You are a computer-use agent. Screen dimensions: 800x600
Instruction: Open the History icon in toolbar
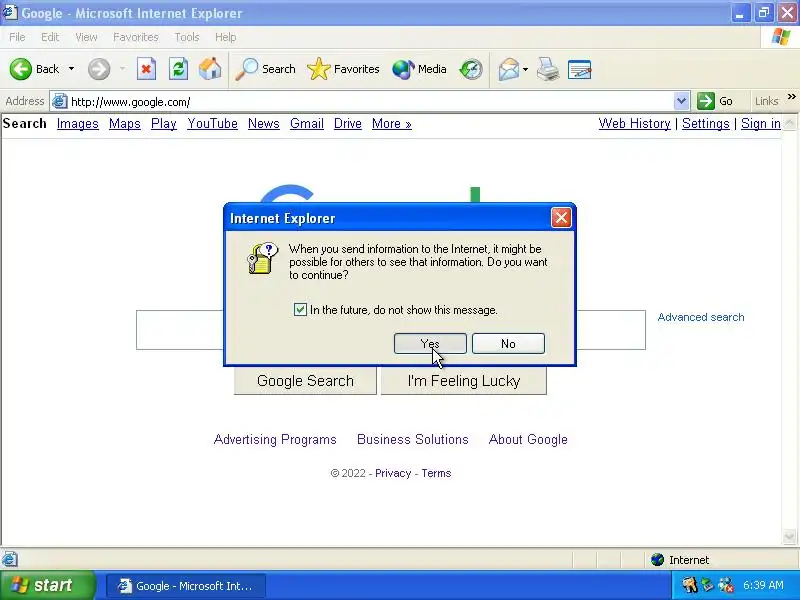tap(470, 69)
